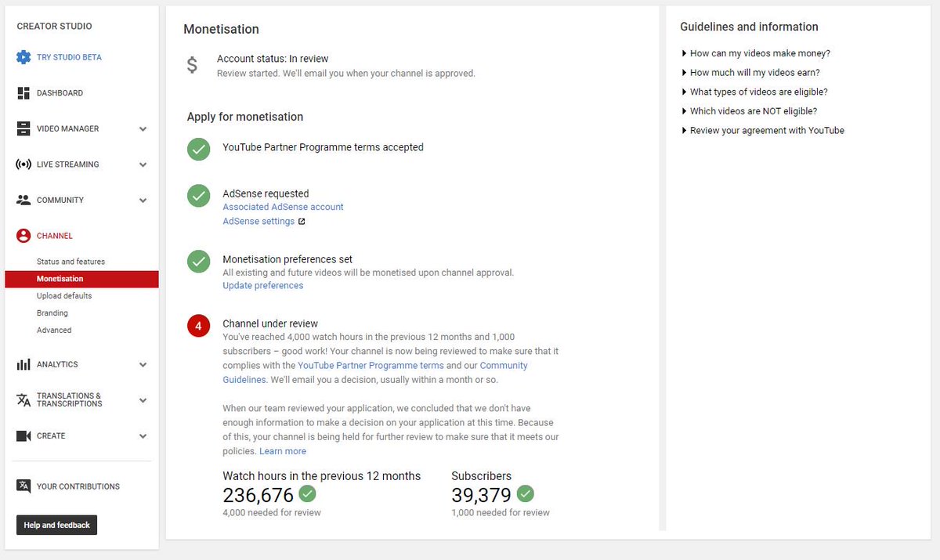Open Branding under Channel
The height and width of the screenshot is (560, 940).
point(52,313)
